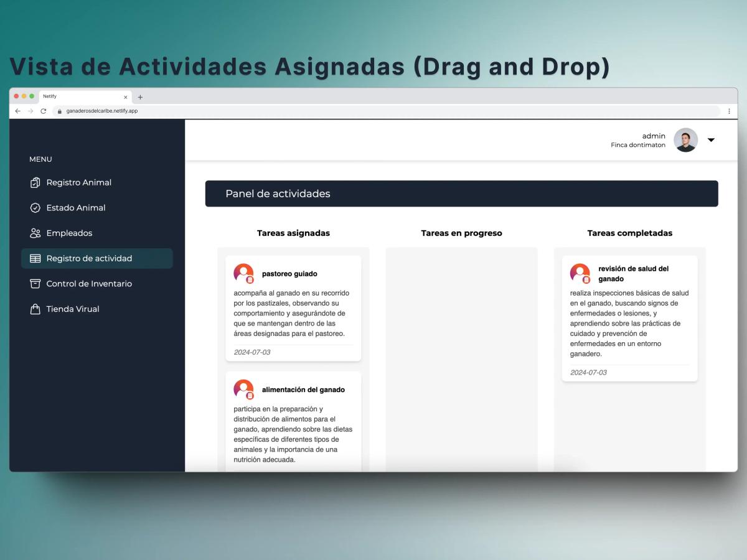Select the Registro de actividad table icon
747x560 pixels.
coord(37,258)
